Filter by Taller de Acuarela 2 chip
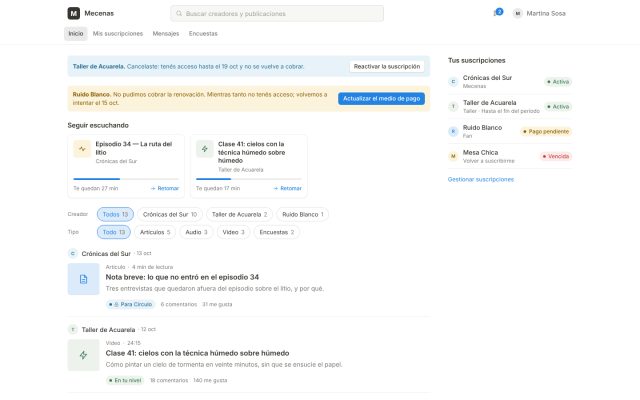 tap(240, 214)
